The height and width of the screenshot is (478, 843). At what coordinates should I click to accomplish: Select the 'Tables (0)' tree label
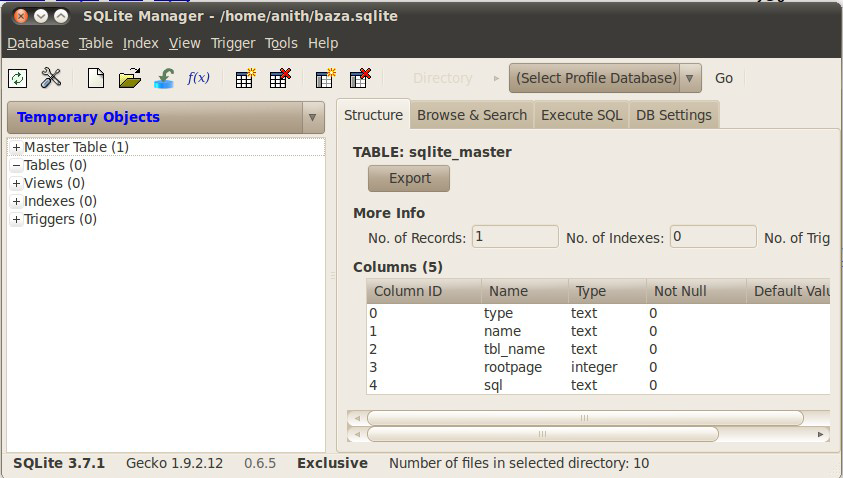pos(55,165)
